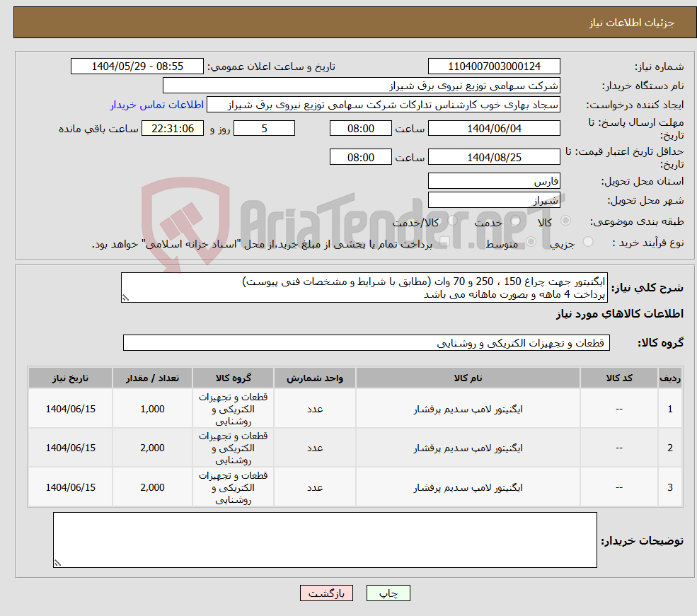Click the unit عدد in row 2

coord(315,448)
